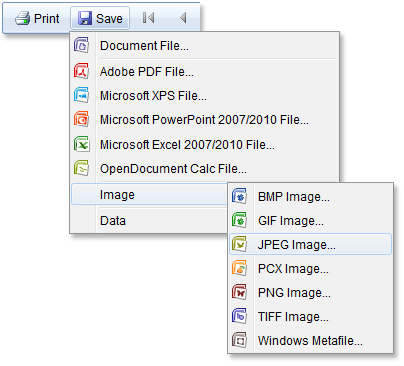This screenshot has width=404, height=366.
Task: Click the Adobe PDF red icon
Action: click(x=82, y=71)
